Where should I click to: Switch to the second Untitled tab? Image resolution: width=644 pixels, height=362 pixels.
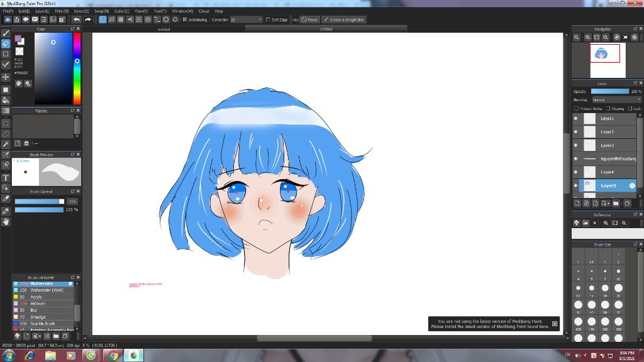tap(326, 29)
